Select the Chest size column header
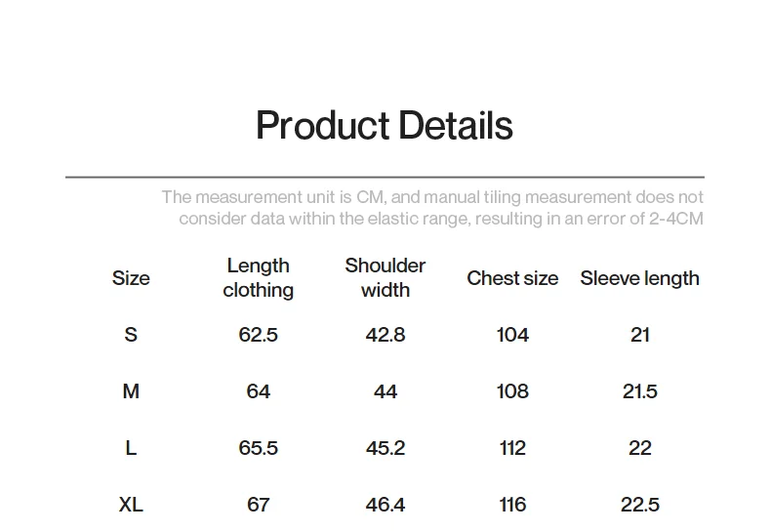 tap(512, 278)
